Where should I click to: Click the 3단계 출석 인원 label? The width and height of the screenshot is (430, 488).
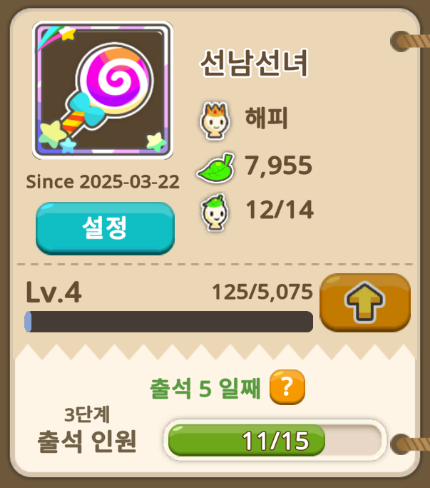(87, 430)
